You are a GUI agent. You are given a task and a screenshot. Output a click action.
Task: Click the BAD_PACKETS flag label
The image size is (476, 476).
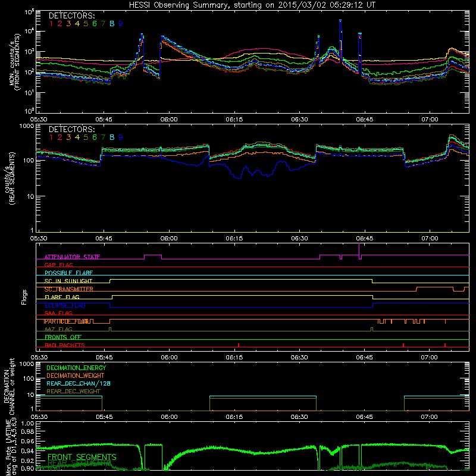(x=65, y=345)
